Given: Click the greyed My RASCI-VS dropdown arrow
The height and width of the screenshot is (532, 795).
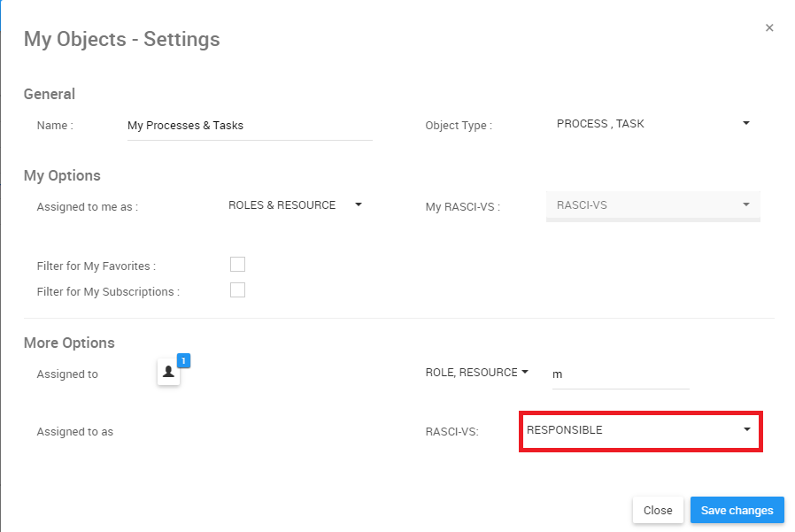Looking at the screenshot, I should (x=746, y=205).
